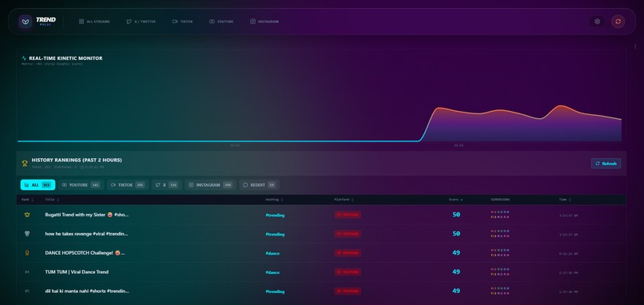Sort table by Rank column
Image resolution: width=644 pixels, height=305 pixels.
click(27, 200)
